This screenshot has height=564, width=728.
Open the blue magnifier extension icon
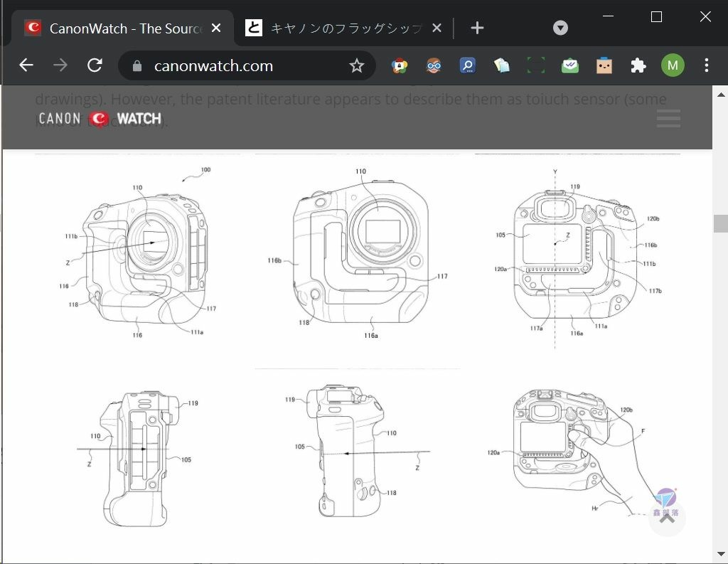pyautogui.click(x=468, y=65)
